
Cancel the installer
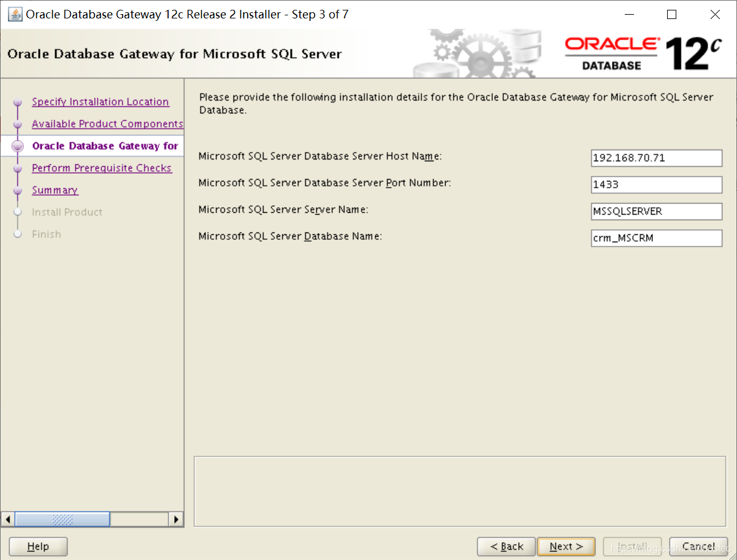(x=698, y=547)
